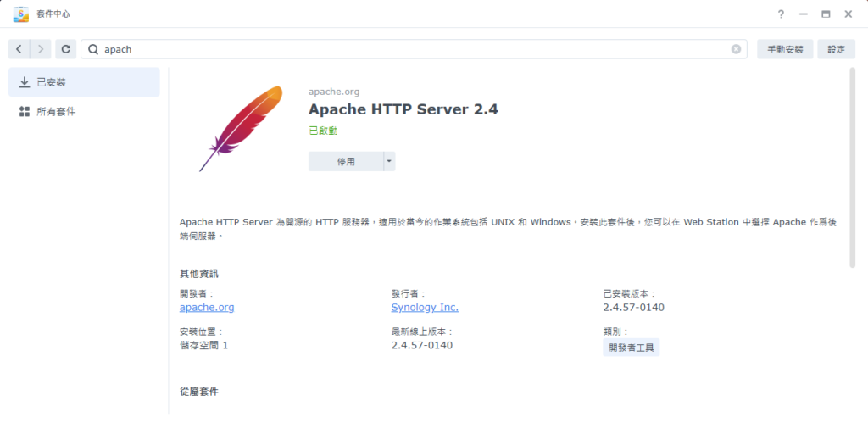Open the Synology Inc. publisher link

point(425,308)
